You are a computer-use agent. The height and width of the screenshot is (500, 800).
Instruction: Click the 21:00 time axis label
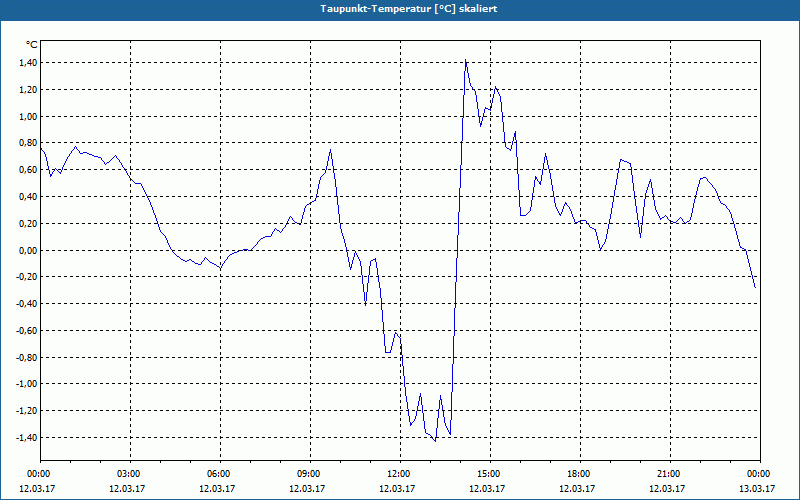tap(670, 474)
